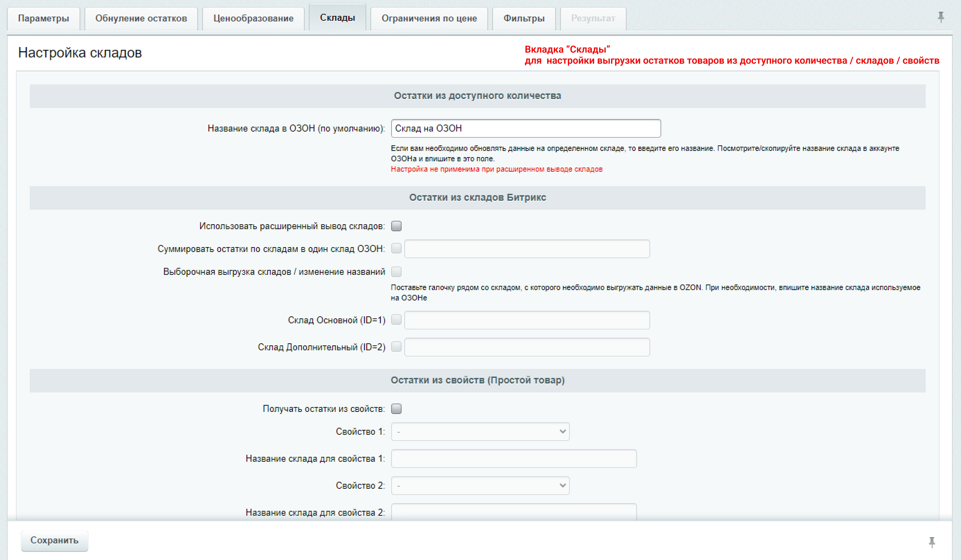
Task: Go to the 'Ценообразование' tab
Action: pos(253,18)
